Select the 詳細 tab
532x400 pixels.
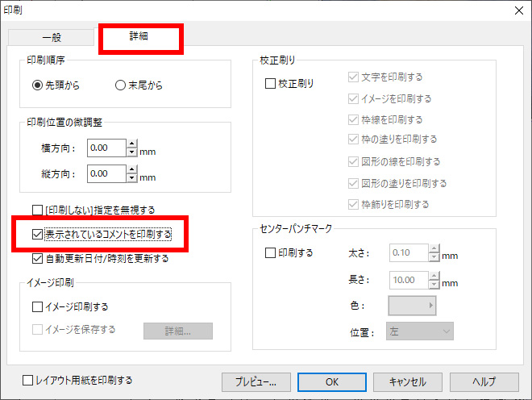click(139, 36)
